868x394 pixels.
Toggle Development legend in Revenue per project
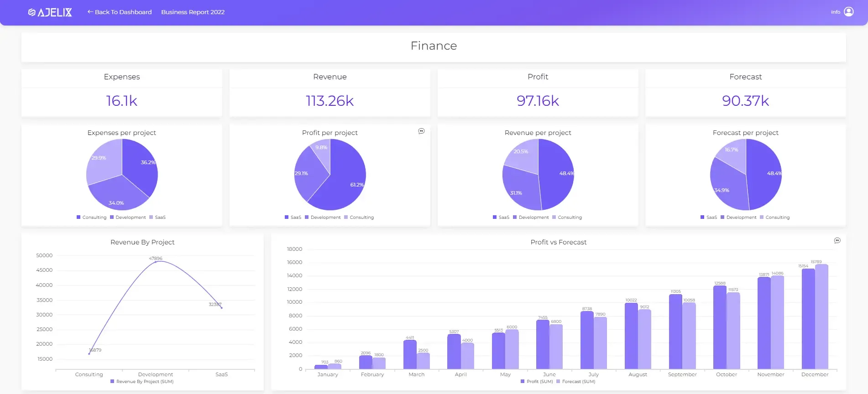pos(531,218)
